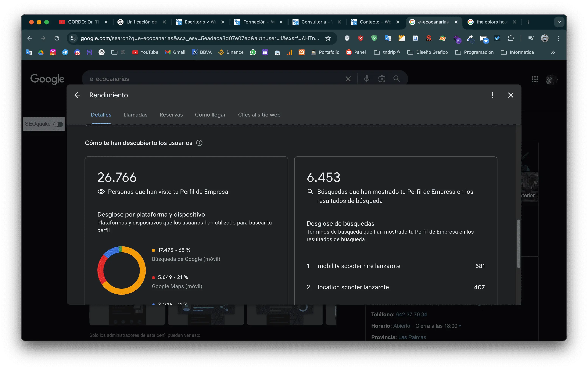Expand the tab search dropdown arrow

pos(559,22)
